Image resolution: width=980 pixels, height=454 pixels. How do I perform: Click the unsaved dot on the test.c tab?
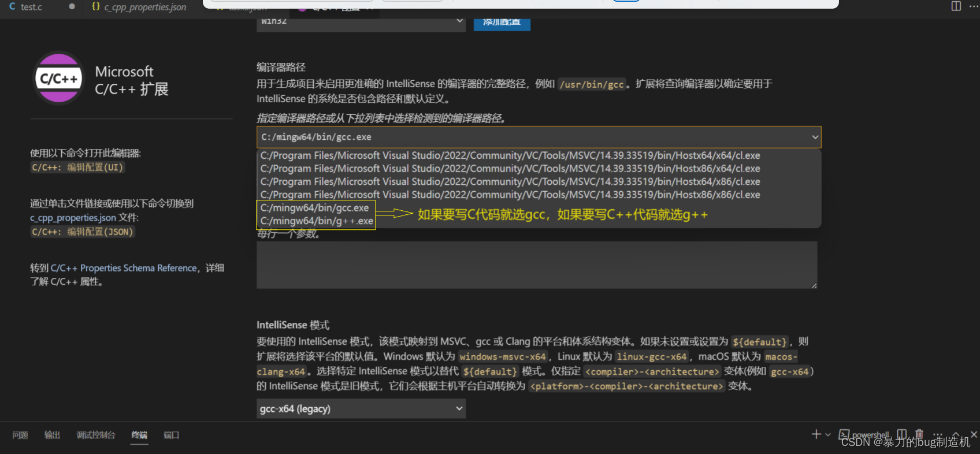point(72,6)
